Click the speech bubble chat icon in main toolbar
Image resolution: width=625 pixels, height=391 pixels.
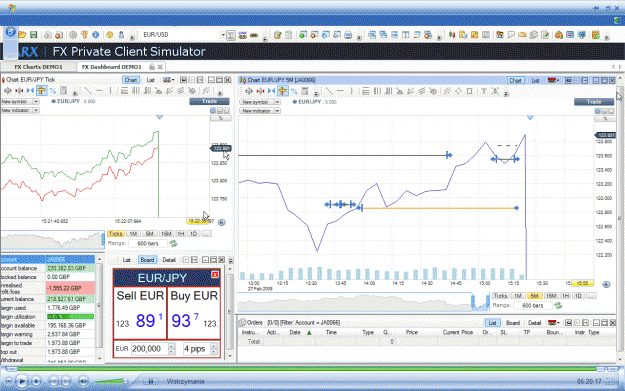point(511,35)
